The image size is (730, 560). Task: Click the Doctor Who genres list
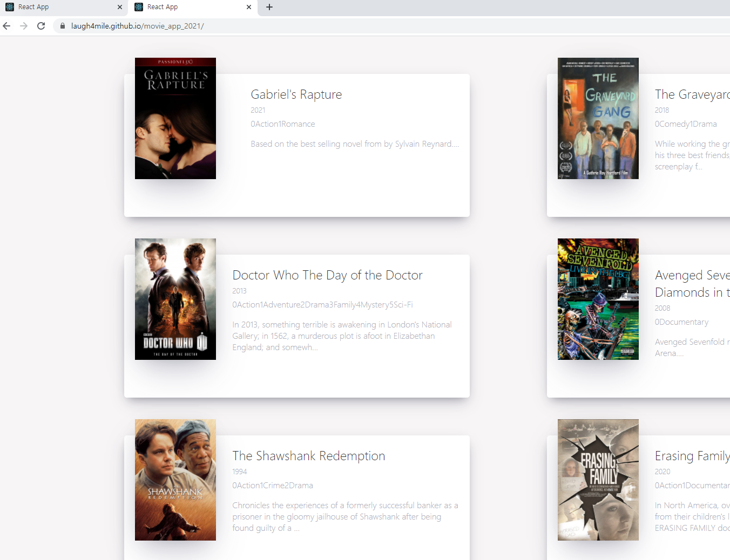pos(323,305)
